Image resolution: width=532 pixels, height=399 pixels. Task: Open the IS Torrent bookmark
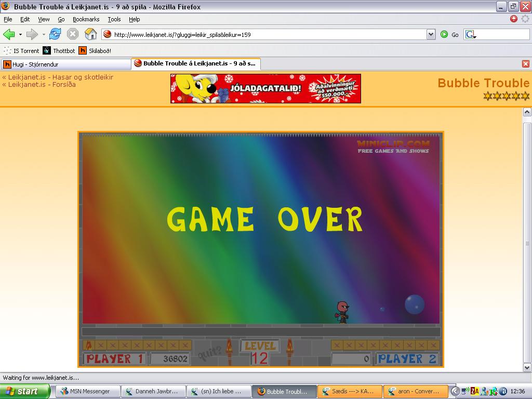(x=21, y=51)
